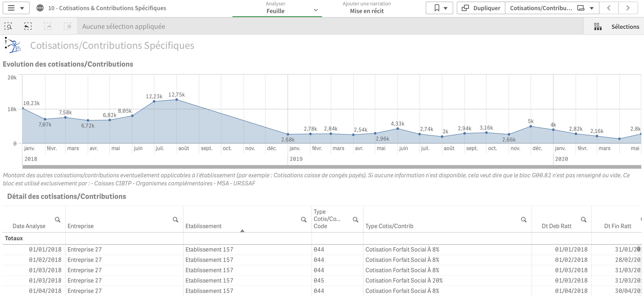
Task: Search in Date Analyse column
Action: tap(58, 220)
